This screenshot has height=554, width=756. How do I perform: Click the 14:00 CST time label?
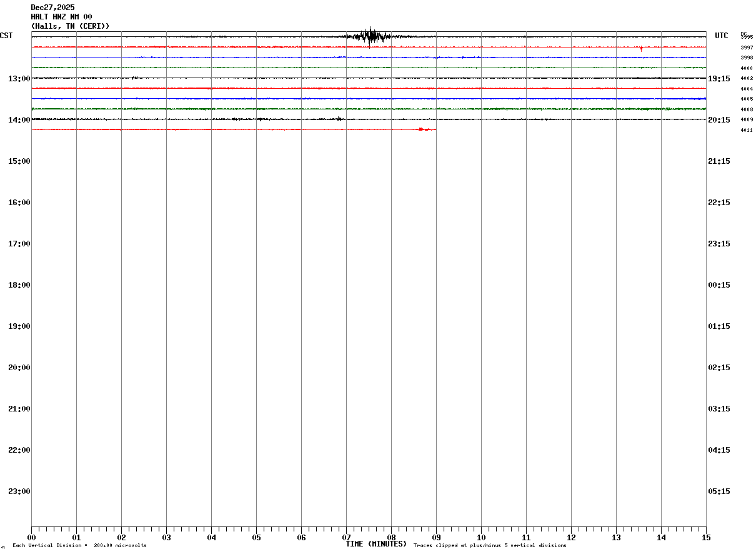click(x=19, y=120)
